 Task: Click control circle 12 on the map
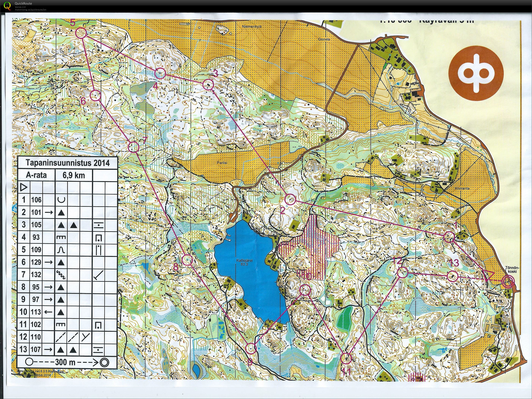point(402,273)
